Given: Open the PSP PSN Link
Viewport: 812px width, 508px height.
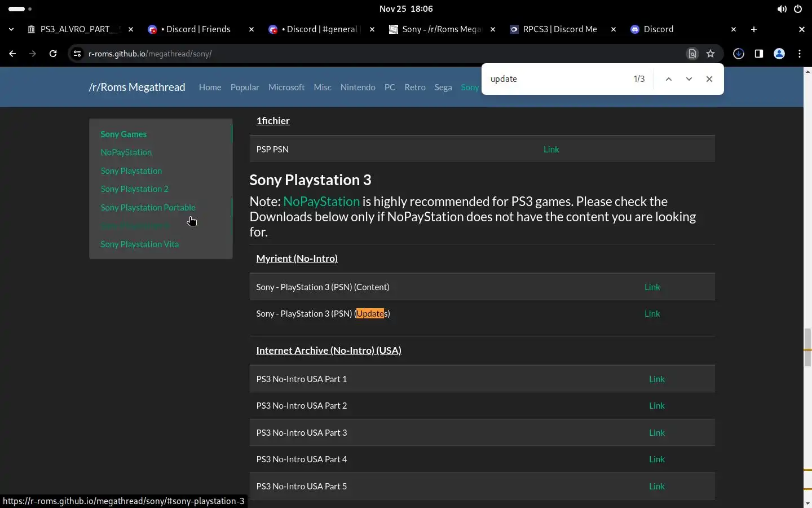Looking at the screenshot, I should tap(551, 149).
